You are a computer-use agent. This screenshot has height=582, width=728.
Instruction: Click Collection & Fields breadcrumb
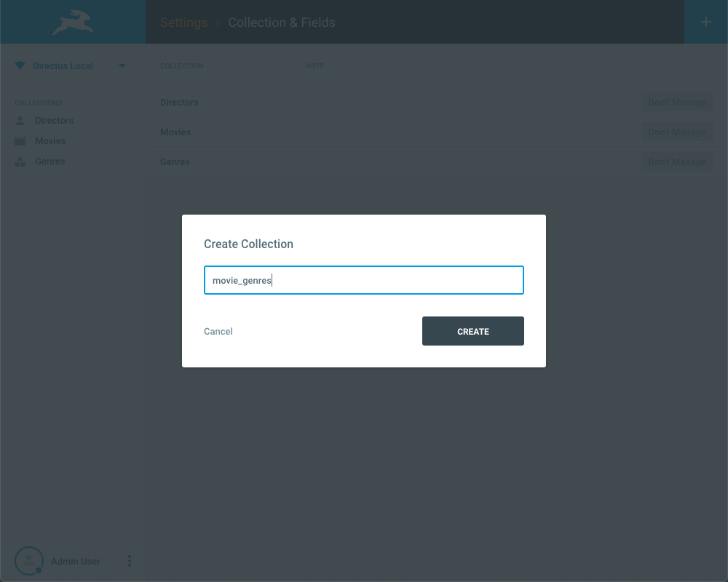[281, 23]
